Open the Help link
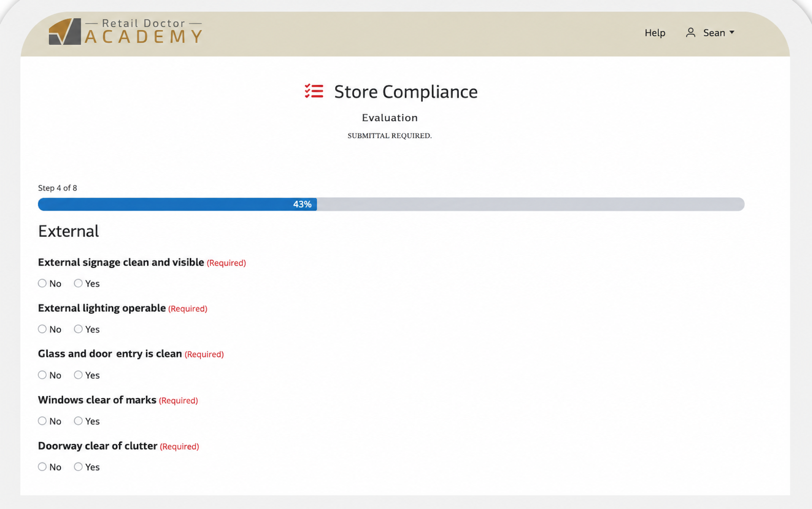Image resolution: width=812 pixels, height=509 pixels. click(x=655, y=33)
